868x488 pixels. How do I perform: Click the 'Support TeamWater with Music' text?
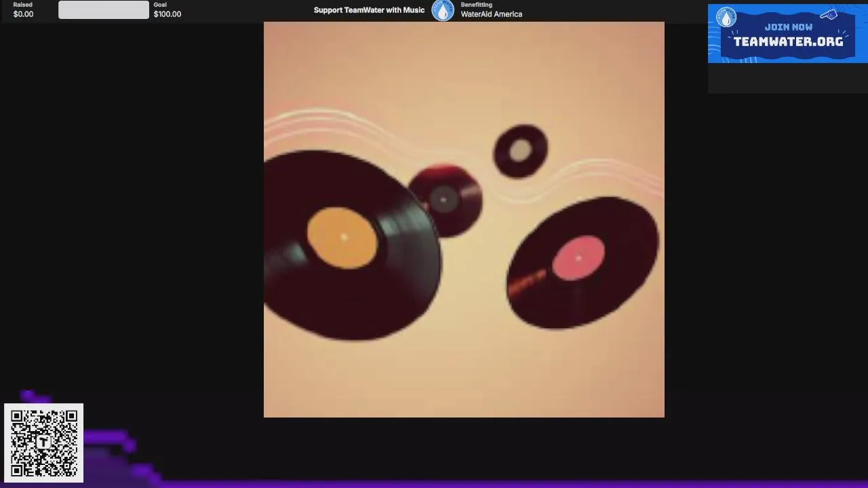tap(369, 10)
